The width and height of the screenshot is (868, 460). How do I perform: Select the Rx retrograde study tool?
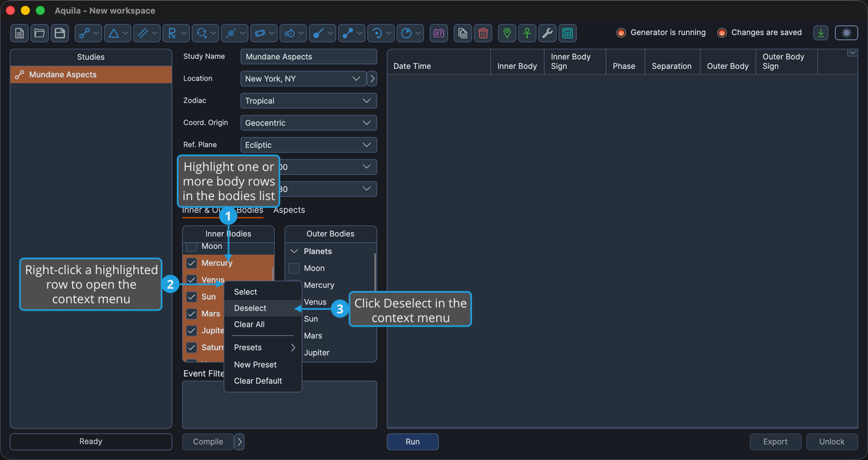(176, 33)
